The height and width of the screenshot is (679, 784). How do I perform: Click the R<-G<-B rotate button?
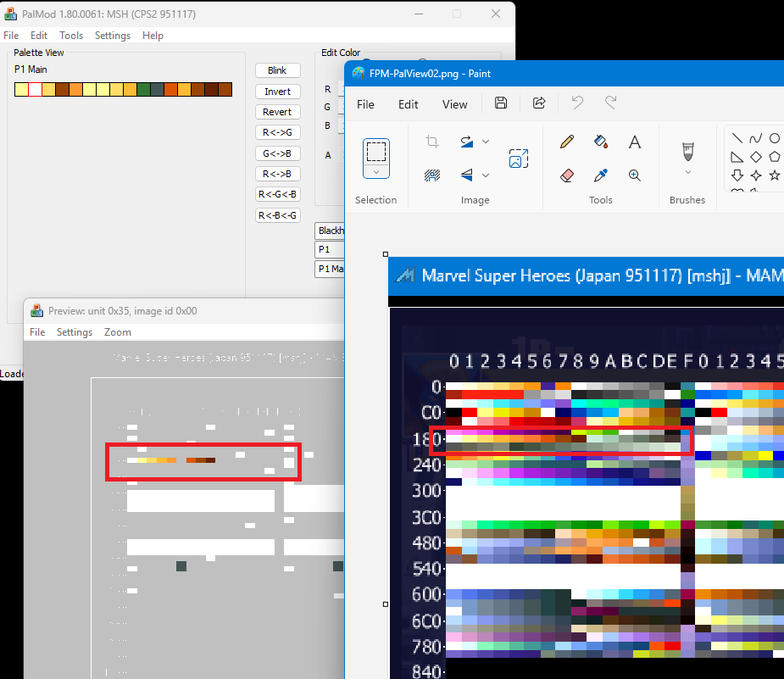277,194
